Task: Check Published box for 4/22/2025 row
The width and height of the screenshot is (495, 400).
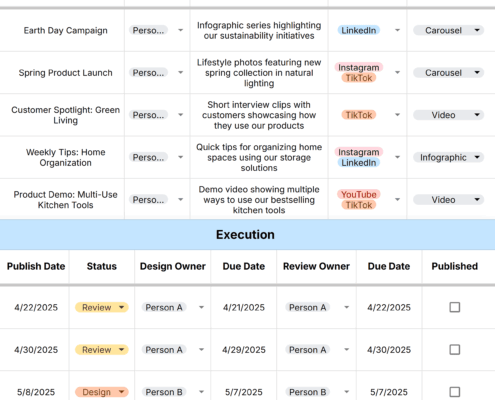Action: [x=455, y=307]
